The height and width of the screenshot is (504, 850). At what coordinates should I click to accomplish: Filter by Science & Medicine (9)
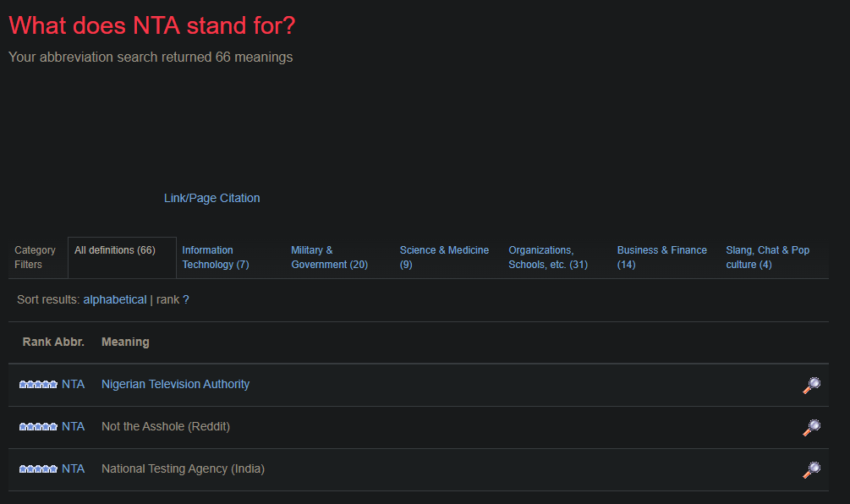(x=445, y=257)
